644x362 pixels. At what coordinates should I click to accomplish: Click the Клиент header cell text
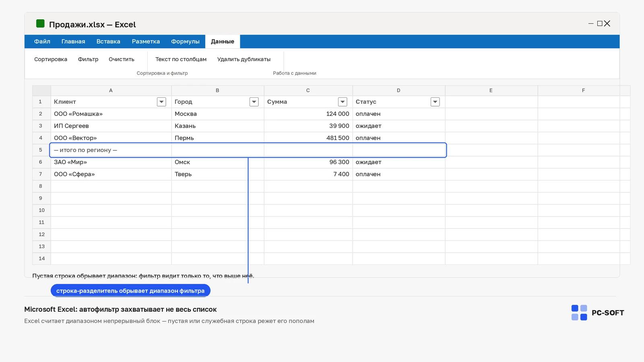coord(65,102)
